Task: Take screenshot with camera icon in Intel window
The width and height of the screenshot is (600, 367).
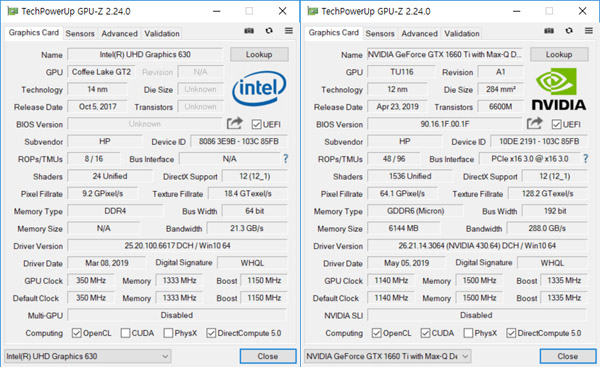Action: tap(249, 31)
